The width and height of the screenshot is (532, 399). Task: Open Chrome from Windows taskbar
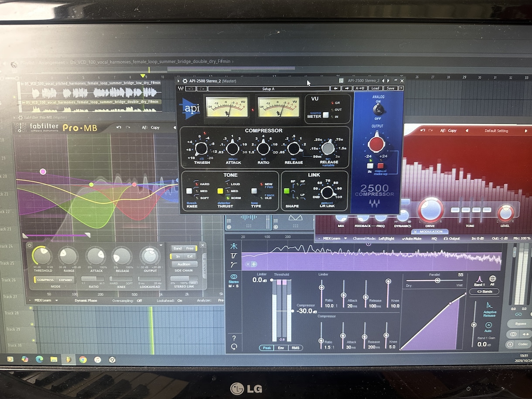click(x=83, y=359)
